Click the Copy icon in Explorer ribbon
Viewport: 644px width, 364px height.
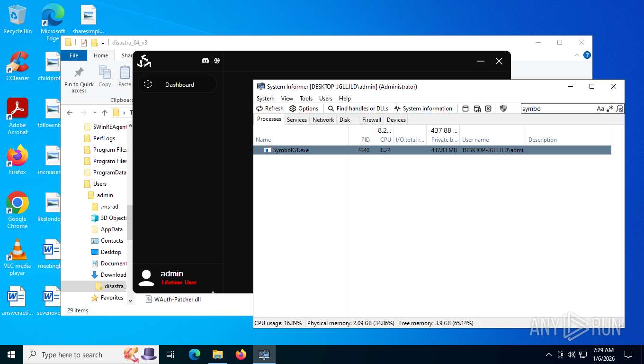click(x=105, y=77)
